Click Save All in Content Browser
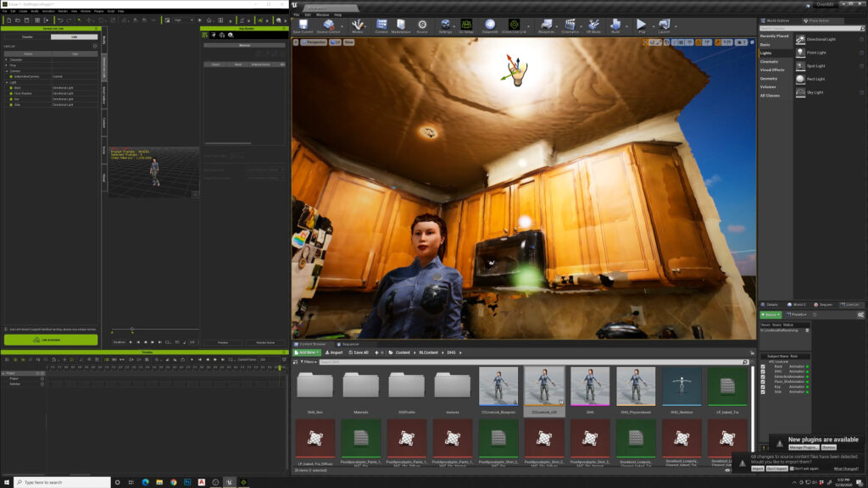The image size is (868, 488). pos(359,352)
